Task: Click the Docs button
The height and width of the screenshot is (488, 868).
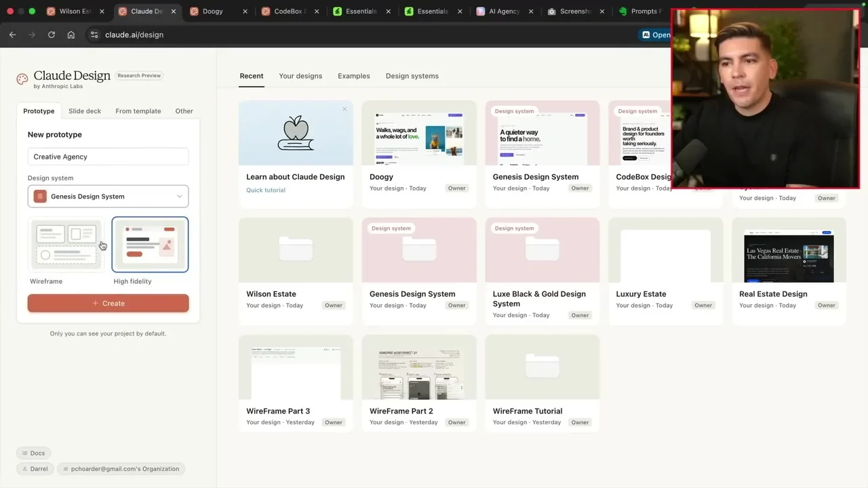Action: pos(33,453)
